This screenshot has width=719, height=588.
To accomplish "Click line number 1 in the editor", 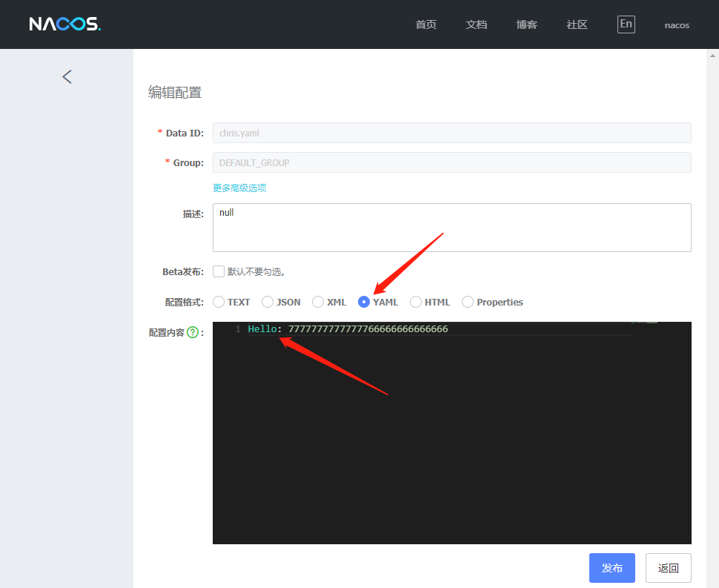I will pos(237,329).
